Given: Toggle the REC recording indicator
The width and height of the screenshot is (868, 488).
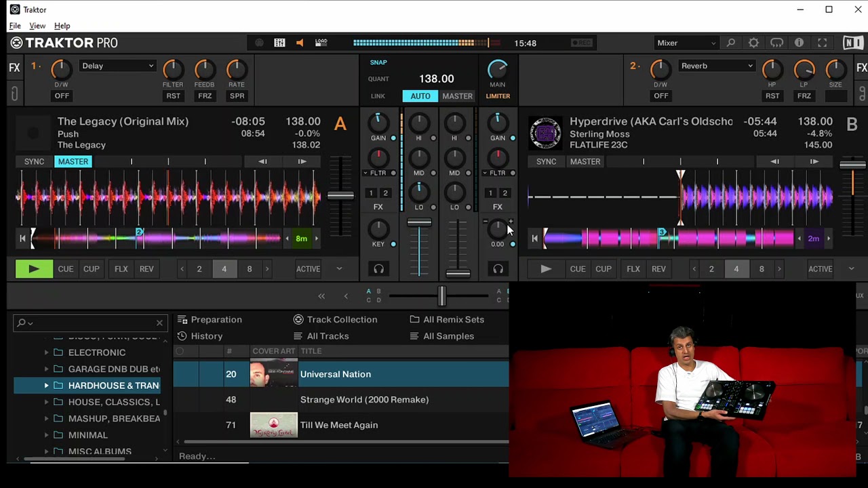Looking at the screenshot, I should tap(581, 43).
